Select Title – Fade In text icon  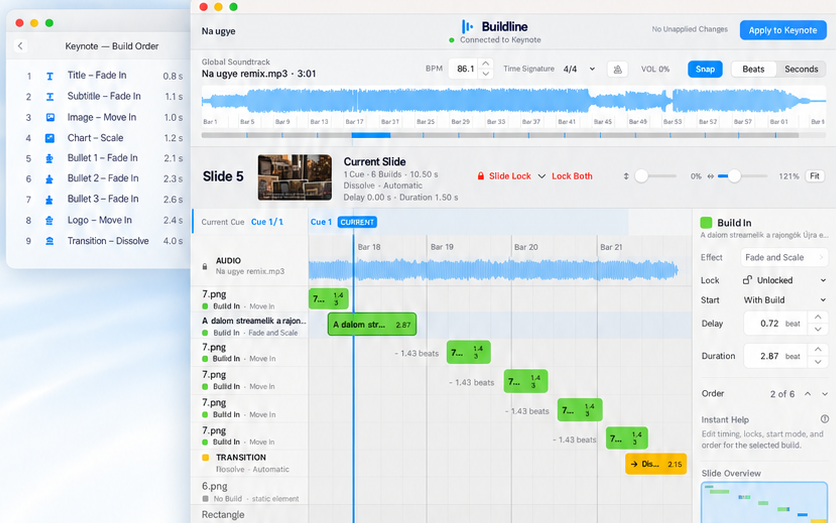click(x=50, y=76)
